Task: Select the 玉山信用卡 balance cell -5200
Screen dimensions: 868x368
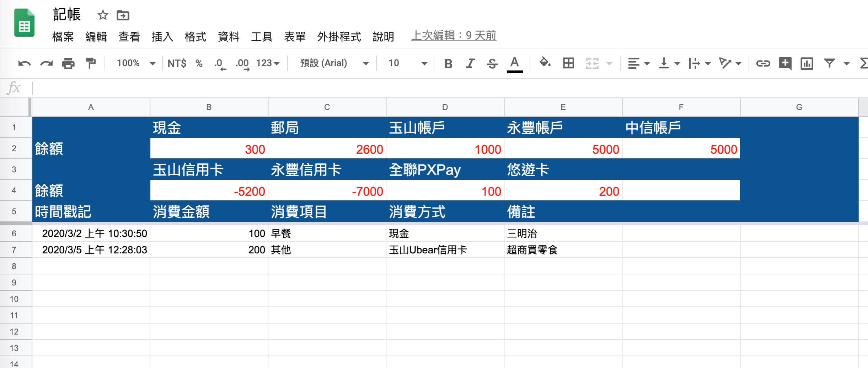Action: (209, 191)
